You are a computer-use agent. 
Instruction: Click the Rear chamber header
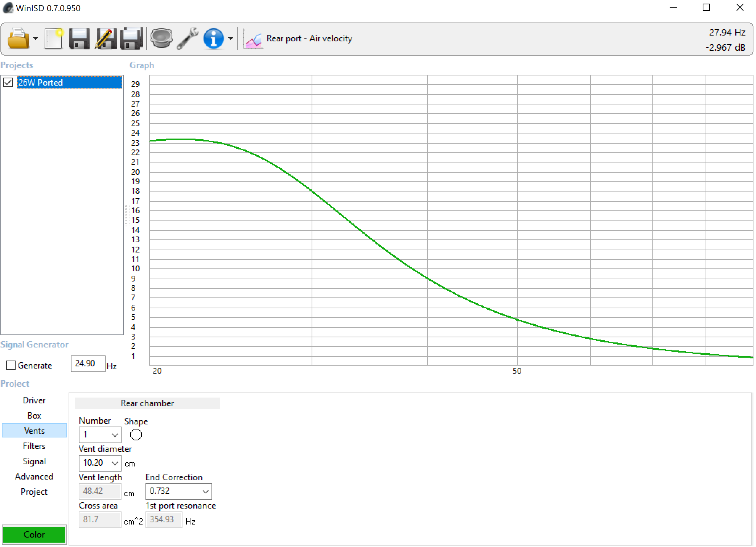click(x=147, y=403)
